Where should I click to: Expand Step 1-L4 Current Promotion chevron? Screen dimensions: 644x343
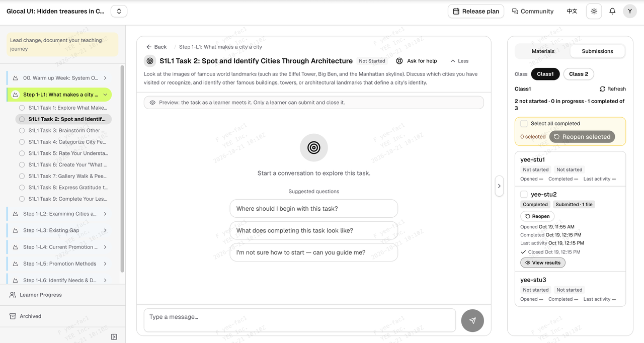click(x=105, y=247)
